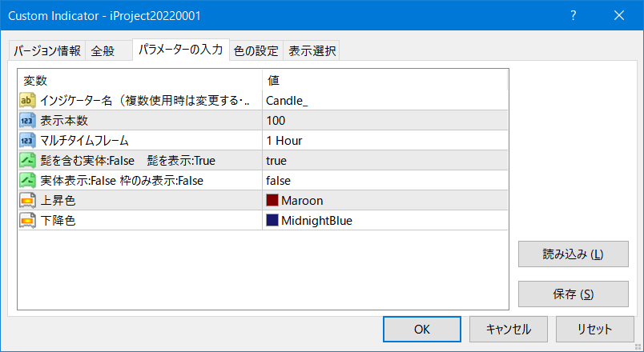Edit the Candle_ indicator name field
644x352 pixels.
(384, 101)
